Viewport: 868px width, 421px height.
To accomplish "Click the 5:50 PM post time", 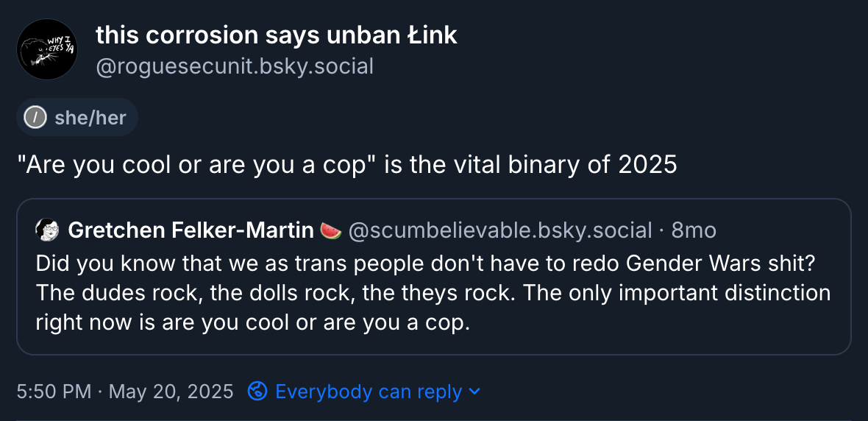I will (54, 391).
